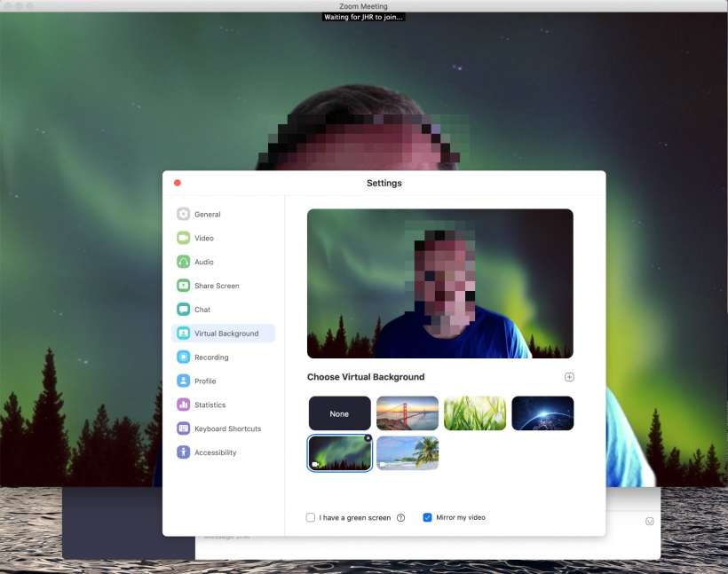728x574 pixels.
Task: Click the Statistics bar chart icon
Action: [184, 405]
